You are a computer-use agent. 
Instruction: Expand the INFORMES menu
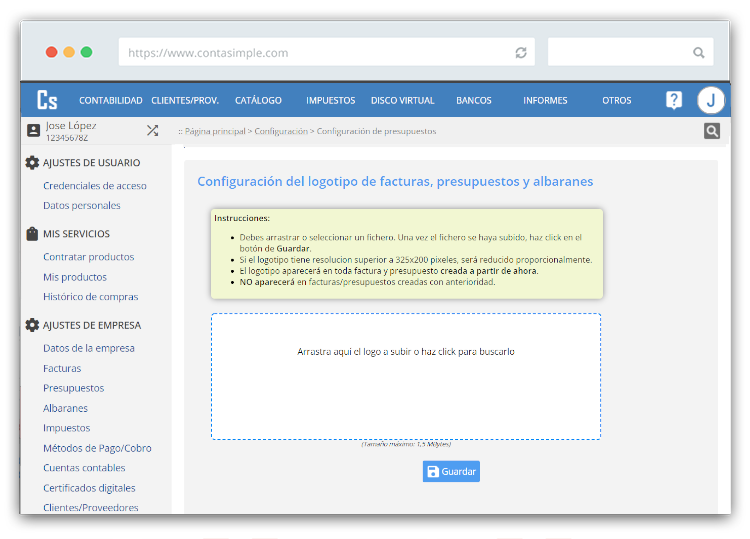click(x=545, y=101)
